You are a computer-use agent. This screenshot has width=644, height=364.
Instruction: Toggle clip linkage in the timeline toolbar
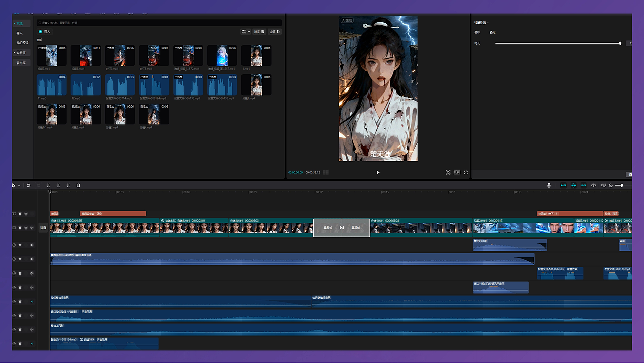pos(584,185)
